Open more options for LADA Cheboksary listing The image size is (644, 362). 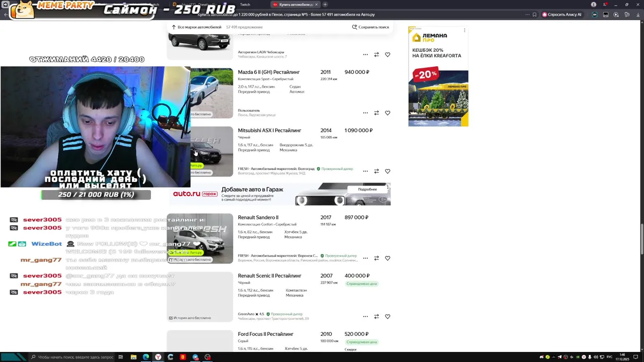(x=365, y=54)
